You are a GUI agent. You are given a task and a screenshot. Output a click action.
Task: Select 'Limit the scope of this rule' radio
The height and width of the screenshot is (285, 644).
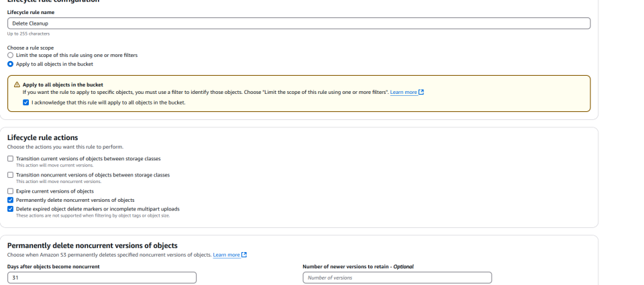coord(10,55)
